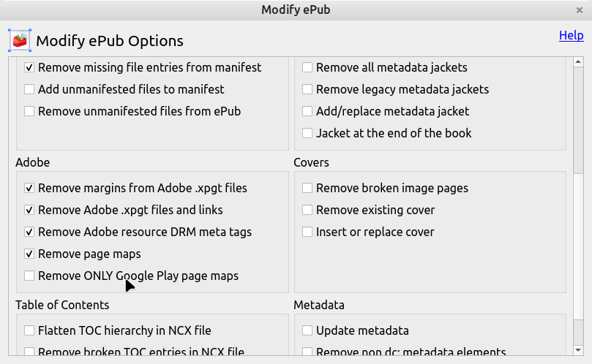Uncheck Remove page maps

click(29, 254)
